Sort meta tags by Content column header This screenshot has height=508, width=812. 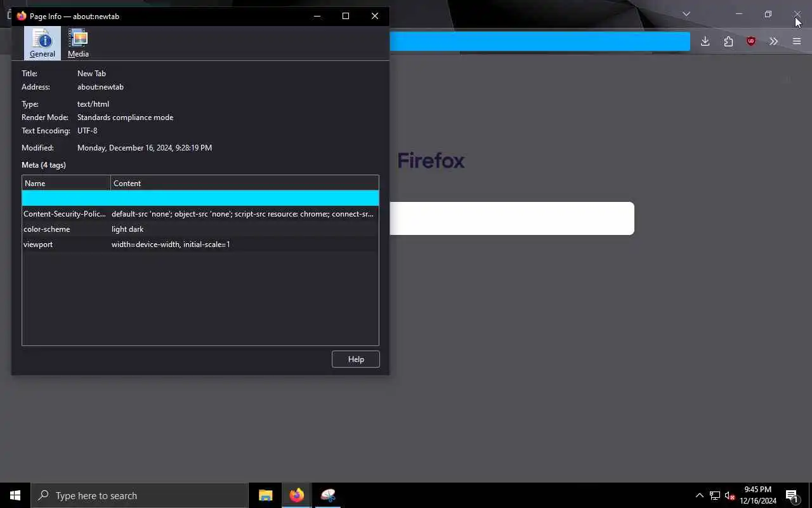coord(244,184)
